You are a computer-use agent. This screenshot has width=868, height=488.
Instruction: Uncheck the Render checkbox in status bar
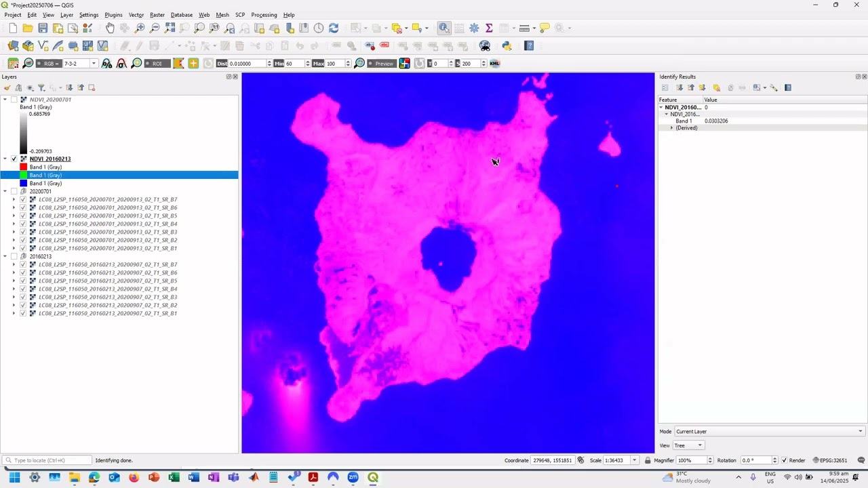[x=785, y=460]
